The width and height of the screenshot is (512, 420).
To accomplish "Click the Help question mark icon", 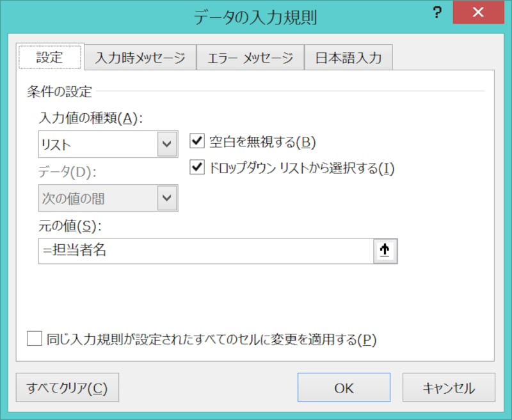I will click(437, 12).
